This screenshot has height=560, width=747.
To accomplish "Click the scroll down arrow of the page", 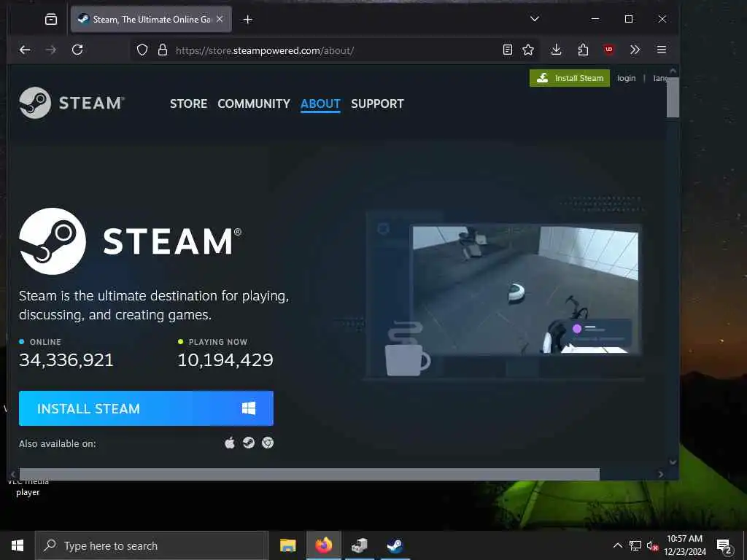I will click(673, 462).
